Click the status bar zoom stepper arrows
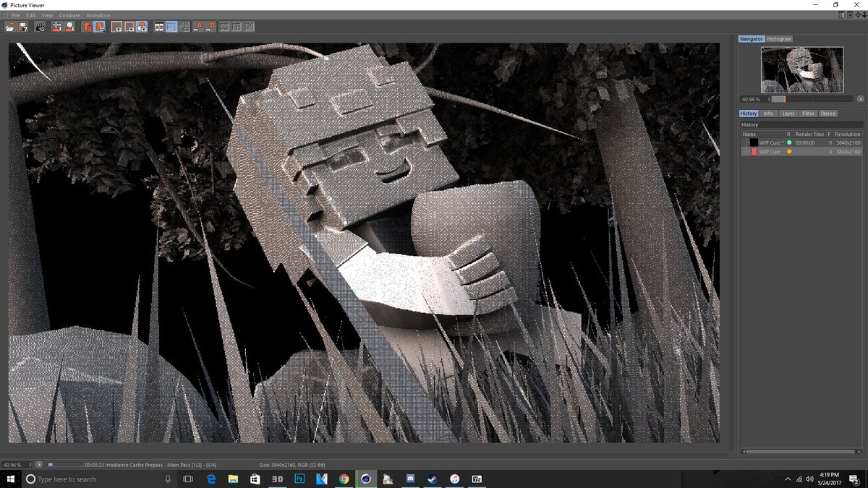This screenshot has width=868, height=488. (x=30, y=464)
